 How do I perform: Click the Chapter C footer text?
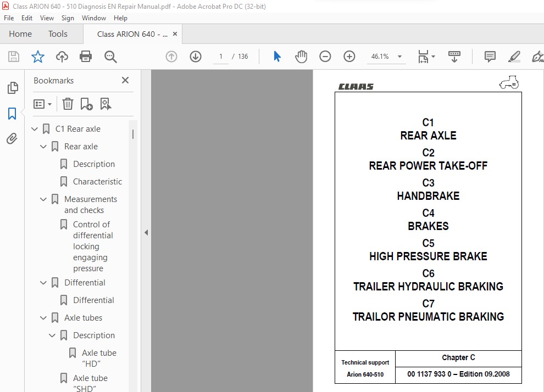tap(458, 357)
